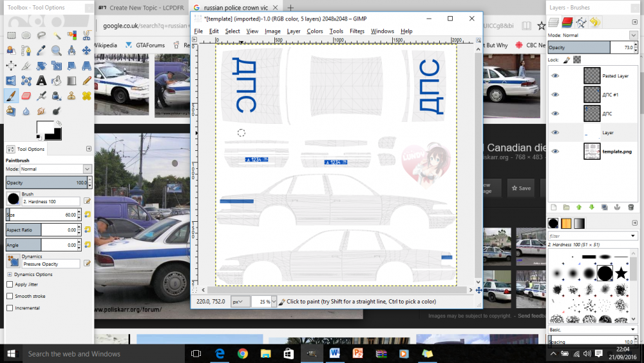Select the Clone stamp tool
644x363 pixels.
point(71,96)
